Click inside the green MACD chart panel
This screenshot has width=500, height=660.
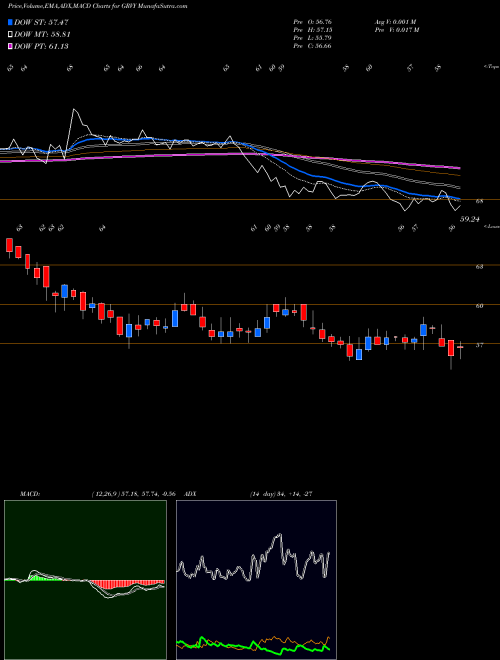pyautogui.click(x=85, y=580)
